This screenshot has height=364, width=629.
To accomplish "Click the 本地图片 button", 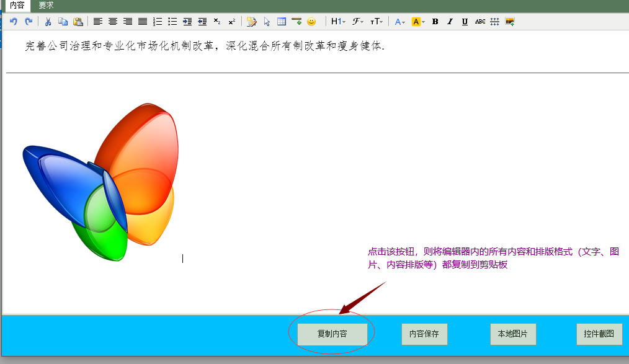I will click(x=513, y=334).
